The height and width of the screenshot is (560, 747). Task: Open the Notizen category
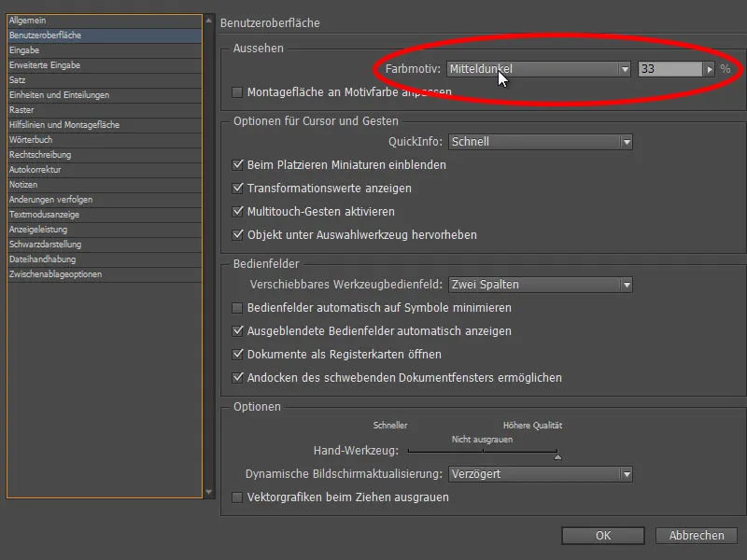tap(105, 185)
